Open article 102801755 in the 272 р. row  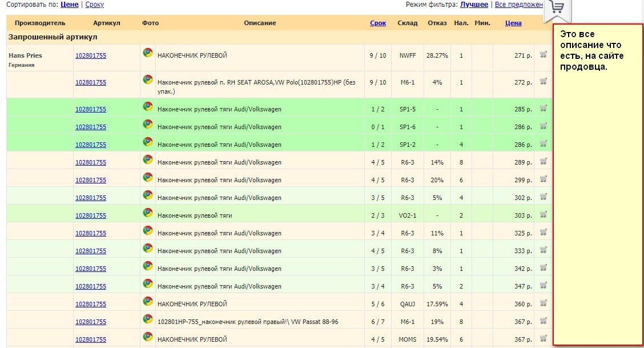point(91,83)
